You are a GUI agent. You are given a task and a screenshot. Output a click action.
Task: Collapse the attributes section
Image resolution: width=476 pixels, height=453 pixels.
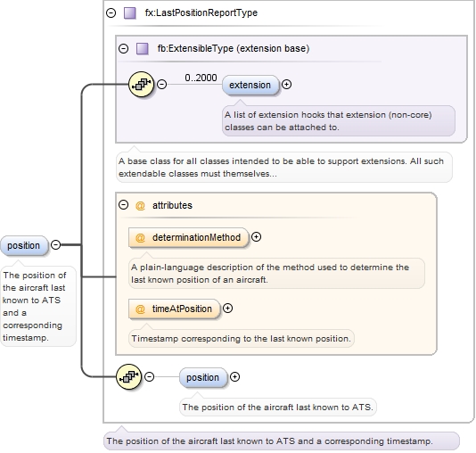point(123,204)
